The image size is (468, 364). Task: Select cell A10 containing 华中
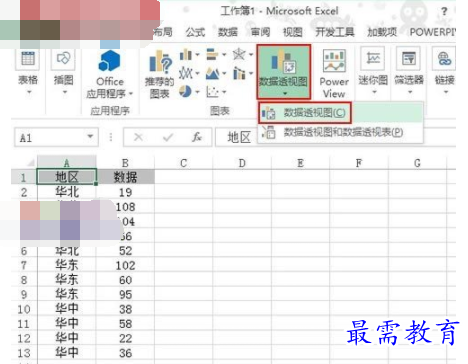tap(67, 309)
